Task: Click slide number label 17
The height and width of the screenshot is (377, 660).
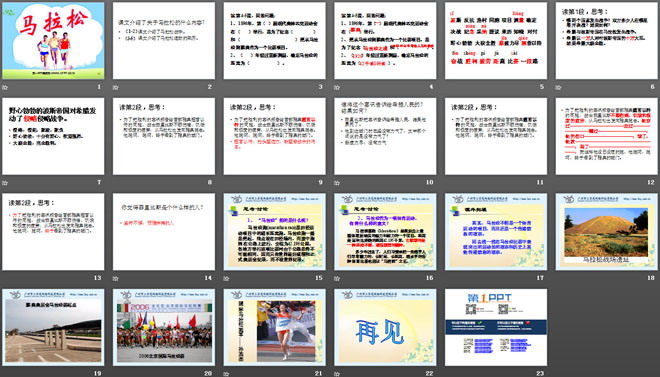Action: pos(540,278)
